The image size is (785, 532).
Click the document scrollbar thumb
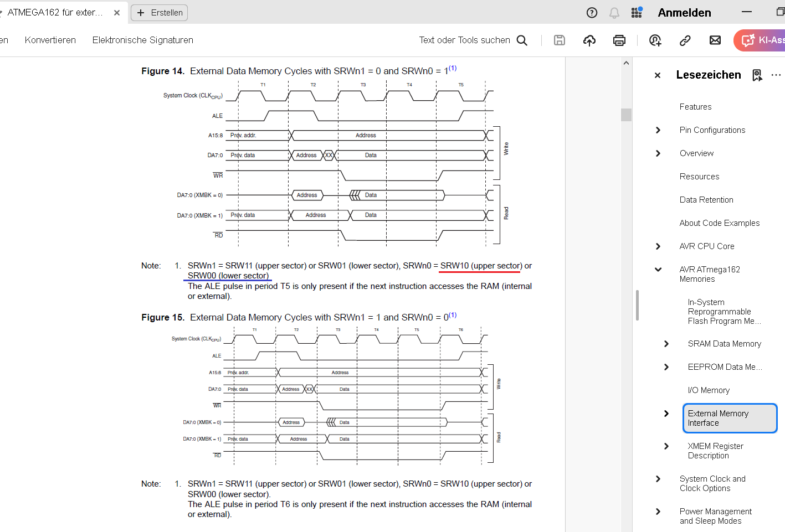(626, 115)
